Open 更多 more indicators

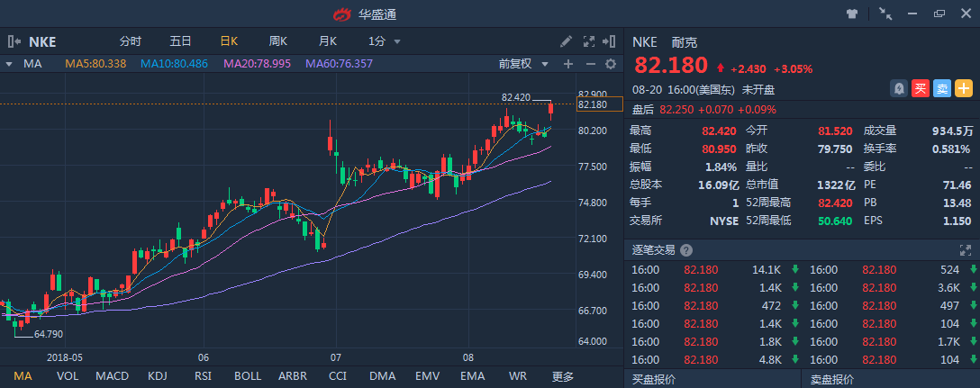(562, 376)
